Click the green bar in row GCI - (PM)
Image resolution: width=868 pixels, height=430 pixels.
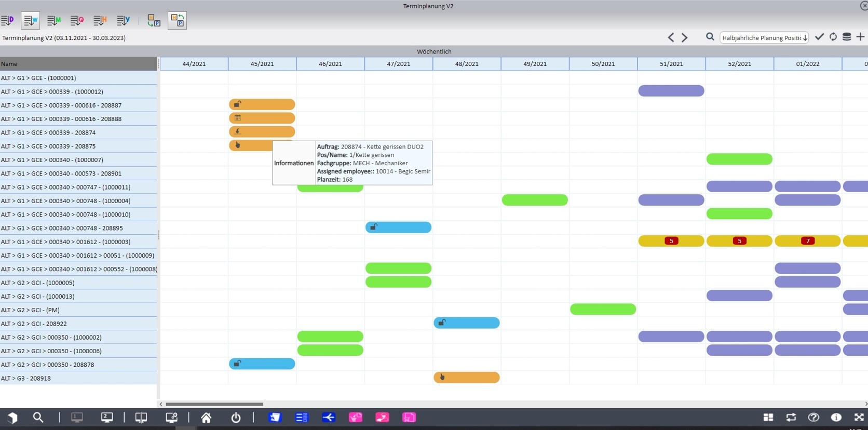pos(603,309)
